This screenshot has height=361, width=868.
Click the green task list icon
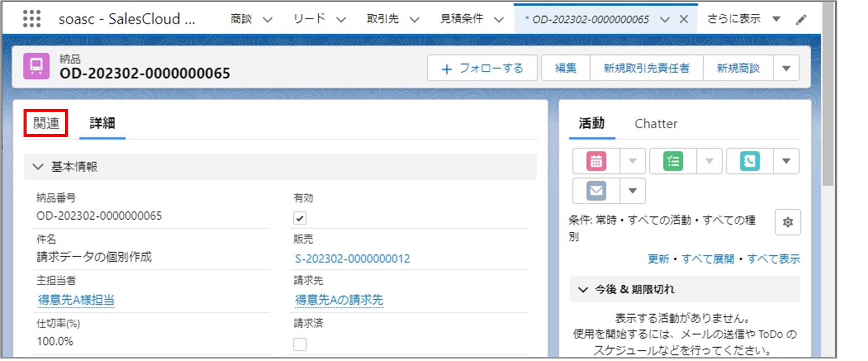click(x=673, y=161)
